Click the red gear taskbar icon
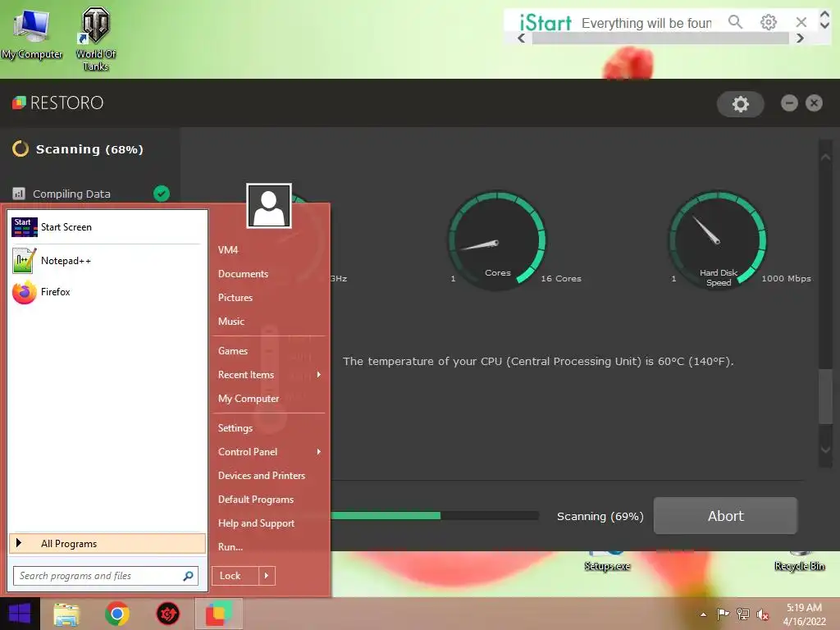The height and width of the screenshot is (630, 840). click(167, 614)
